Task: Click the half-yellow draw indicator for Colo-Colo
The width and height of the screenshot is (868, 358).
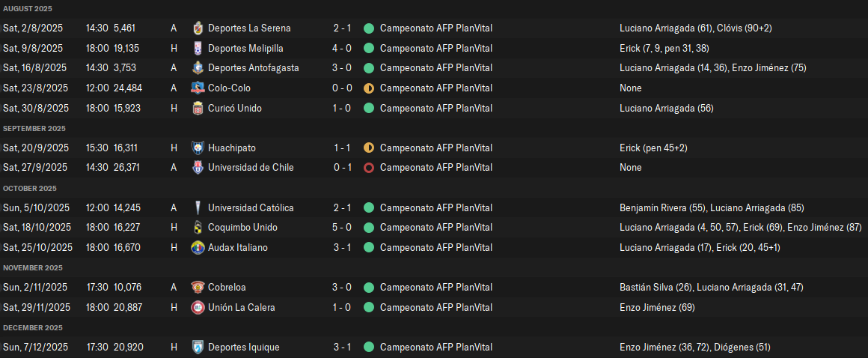Action: 369,88
